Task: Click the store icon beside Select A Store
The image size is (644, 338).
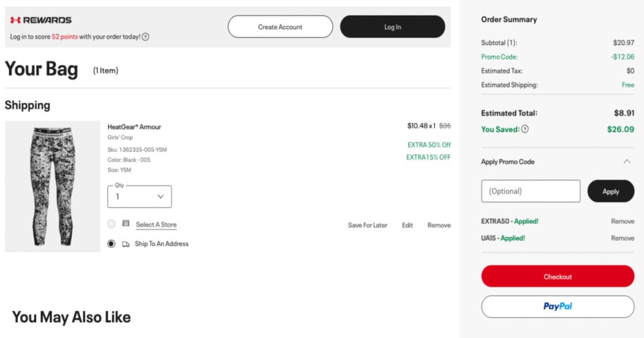Action: click(126, 224)
